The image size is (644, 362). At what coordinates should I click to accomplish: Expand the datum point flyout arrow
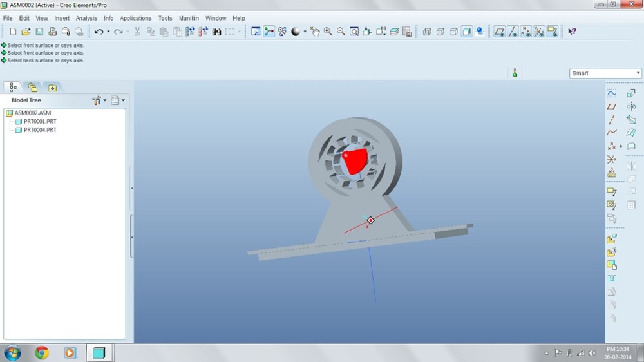[x=621, y=146]
